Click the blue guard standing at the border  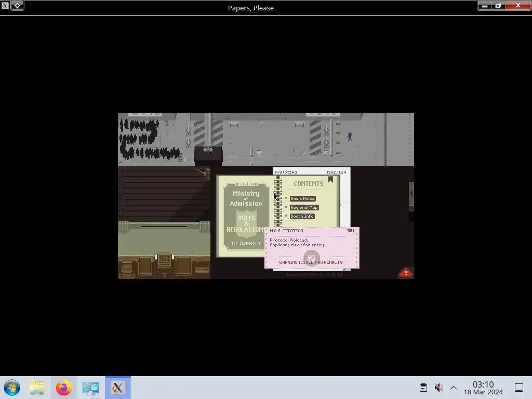350,136
